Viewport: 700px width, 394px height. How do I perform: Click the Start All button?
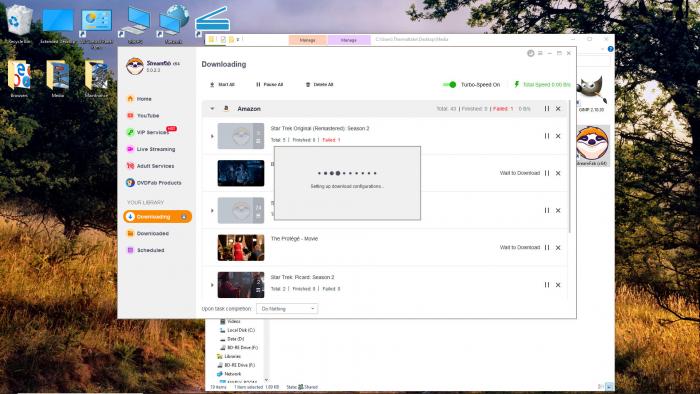222,84
